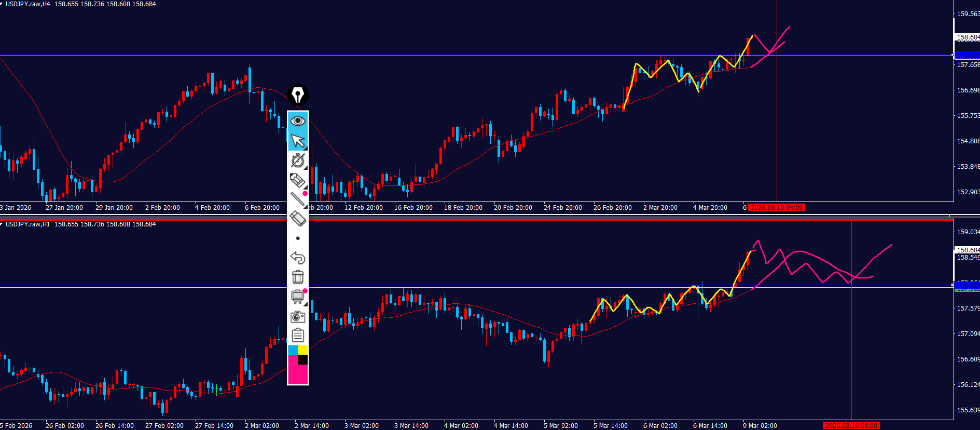Image resolution: width=980 pixels, height=430 pixels.
Task: Click the 158.684 price label on H4 axis
Action: [967, 37]
